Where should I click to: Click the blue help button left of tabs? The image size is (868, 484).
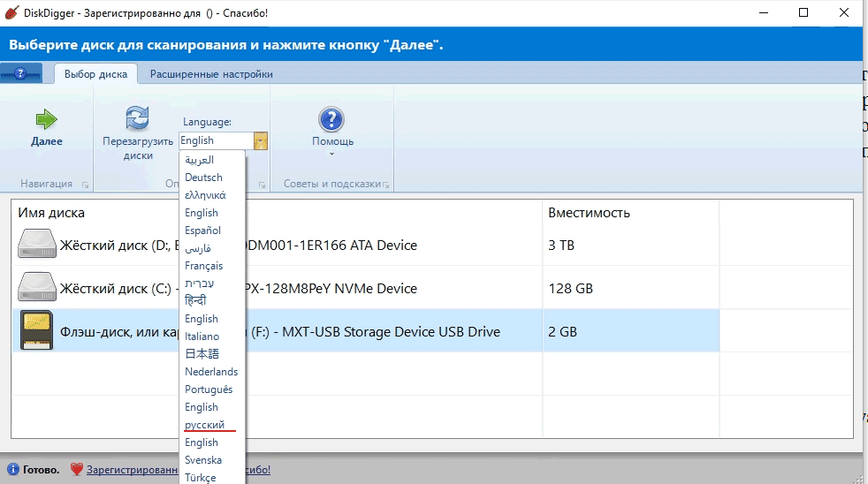click(x=20, y=73)
